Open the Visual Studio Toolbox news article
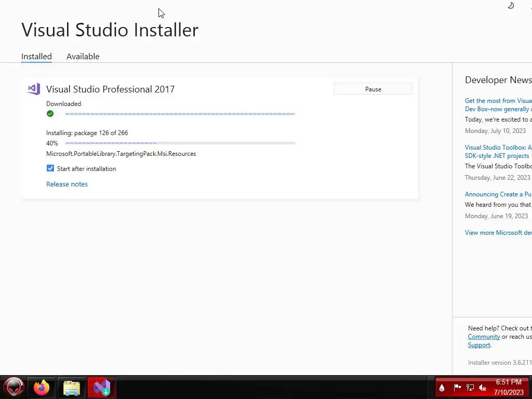This screenshot has width=532, height=399. 498,152
